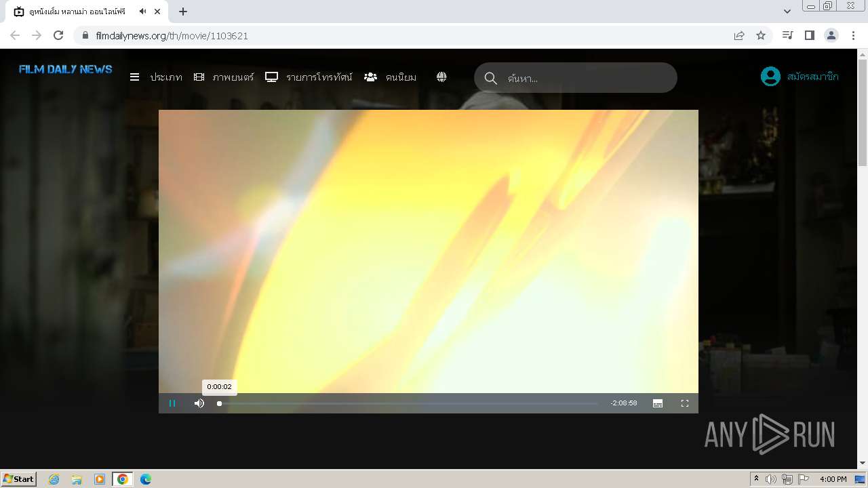Open the Action Center flag icon
The height and width of the screenshot is (488, 868).
tap(804, 479)
